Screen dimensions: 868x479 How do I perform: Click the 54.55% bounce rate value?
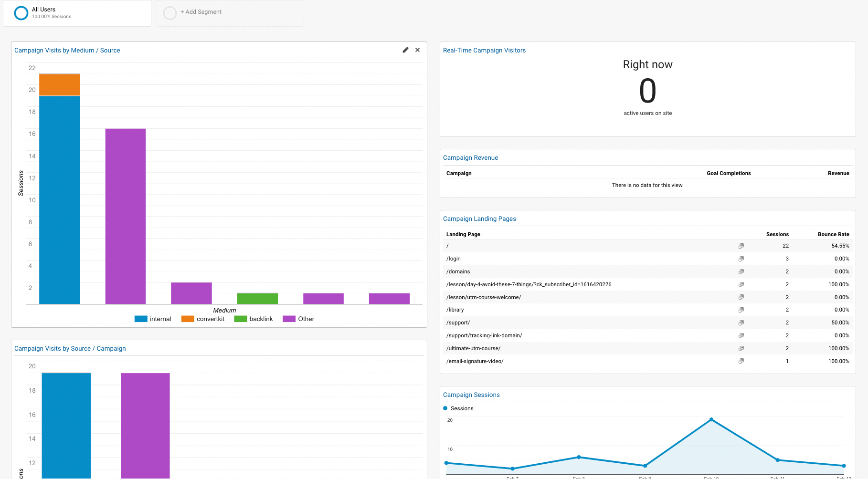click(840, 246)
